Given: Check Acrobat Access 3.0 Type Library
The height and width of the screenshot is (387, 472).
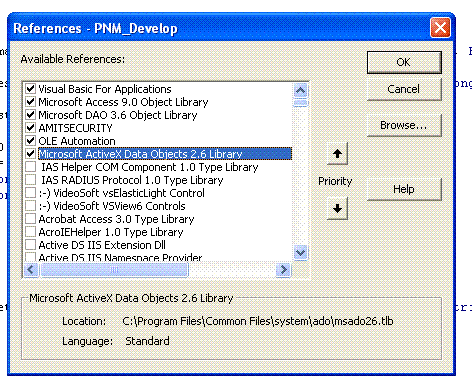Looking at the screenshot, I should click(31, 219).
